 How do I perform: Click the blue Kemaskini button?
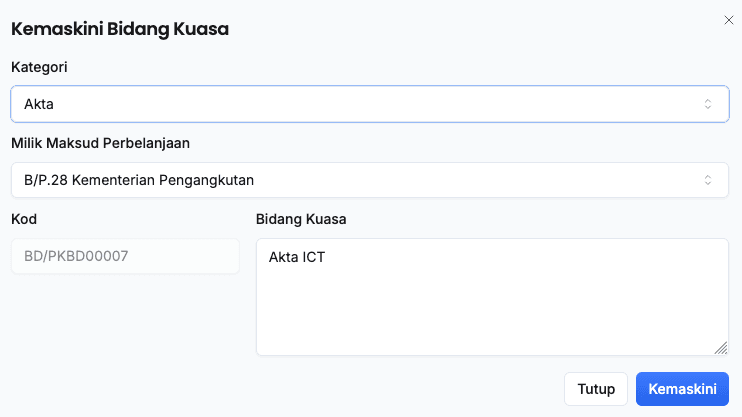tap(682, 389)
